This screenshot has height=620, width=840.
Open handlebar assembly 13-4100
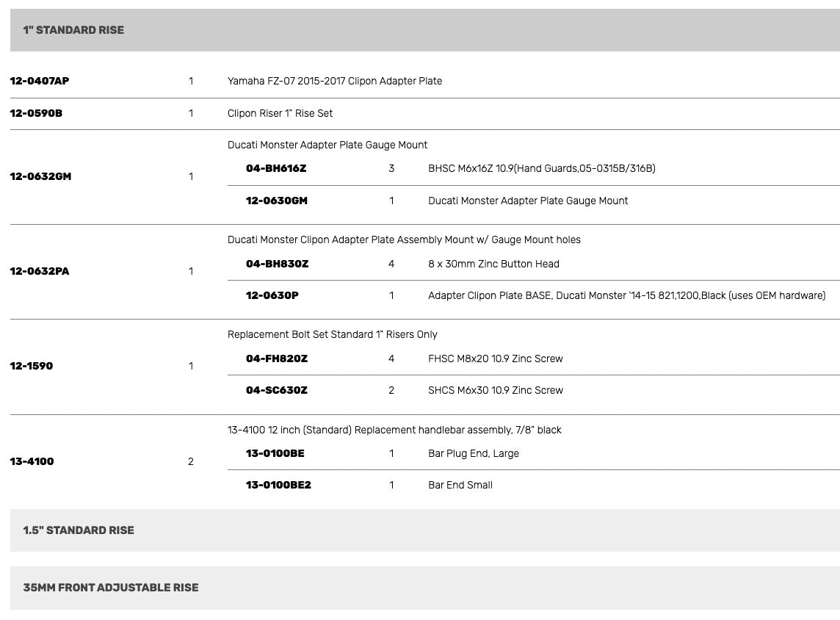tap(32, 461)
